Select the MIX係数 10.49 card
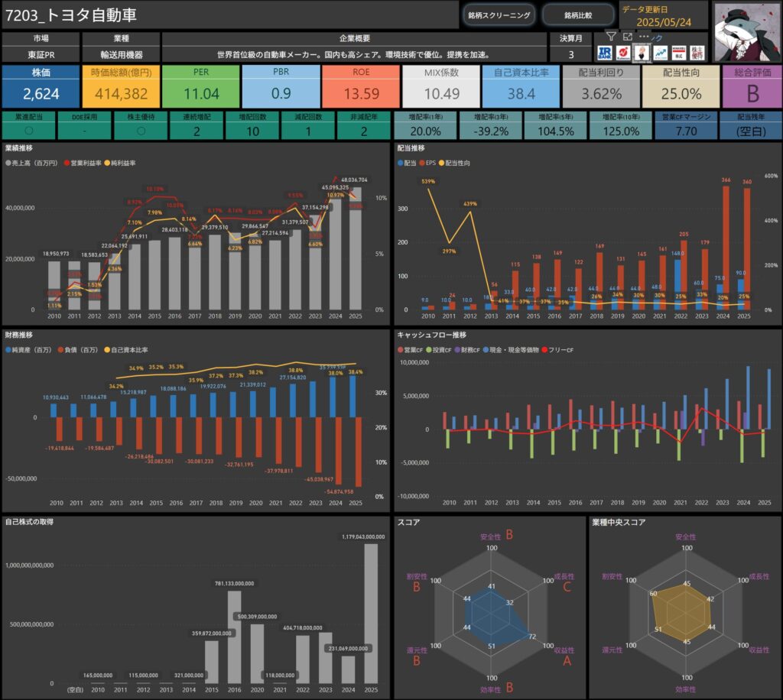The image size is (783, 700). (x=441, y=86)
